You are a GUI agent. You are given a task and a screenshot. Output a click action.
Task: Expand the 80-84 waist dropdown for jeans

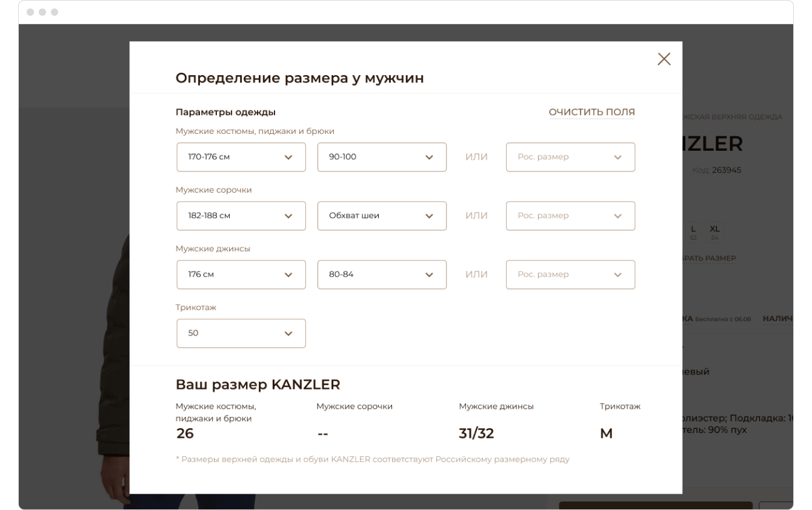[382, 274]
